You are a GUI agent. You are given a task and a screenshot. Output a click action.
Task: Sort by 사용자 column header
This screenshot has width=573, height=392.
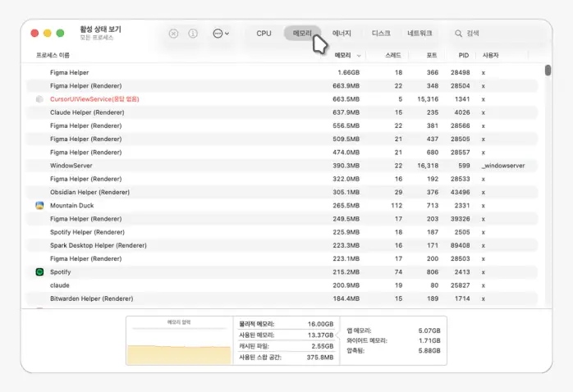pos(490,55)
